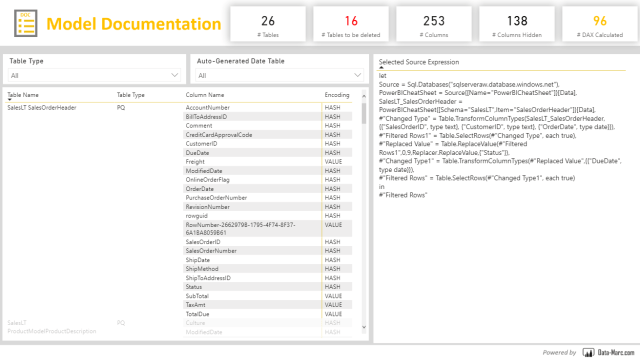
Task: Click the 253 Columns card
Action: tap(433, 24)
